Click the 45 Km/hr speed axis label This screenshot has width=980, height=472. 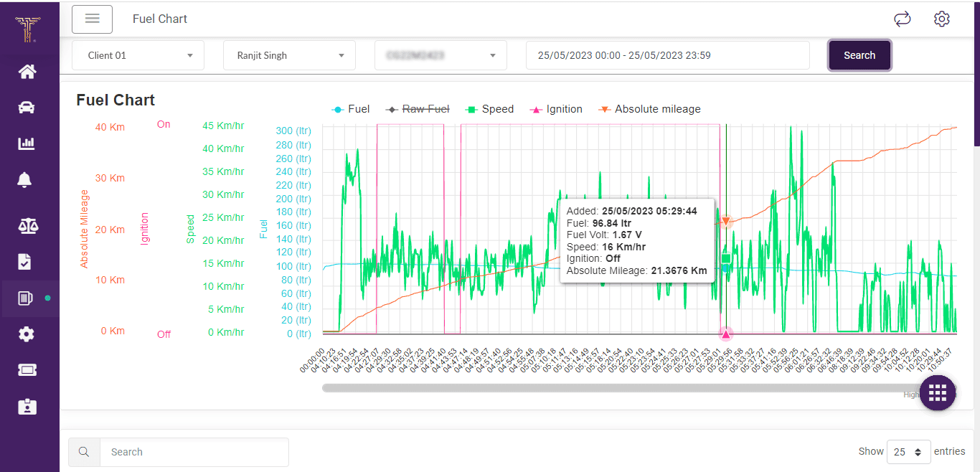click(x=223, y=126)
